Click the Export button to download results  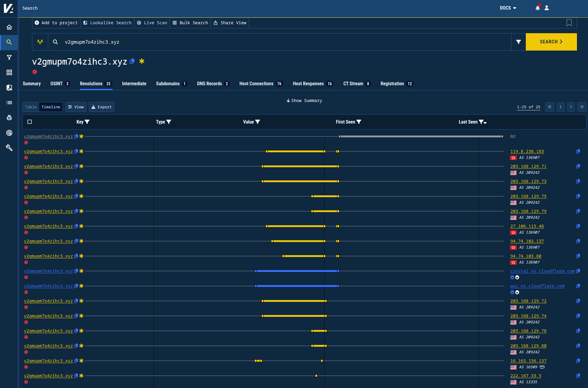101,107
